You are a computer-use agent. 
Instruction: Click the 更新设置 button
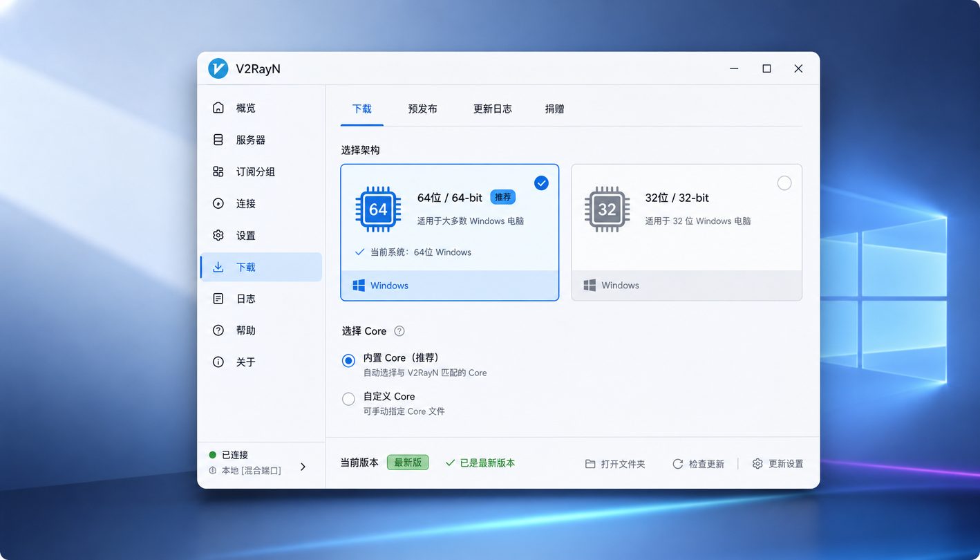[778, 464]
